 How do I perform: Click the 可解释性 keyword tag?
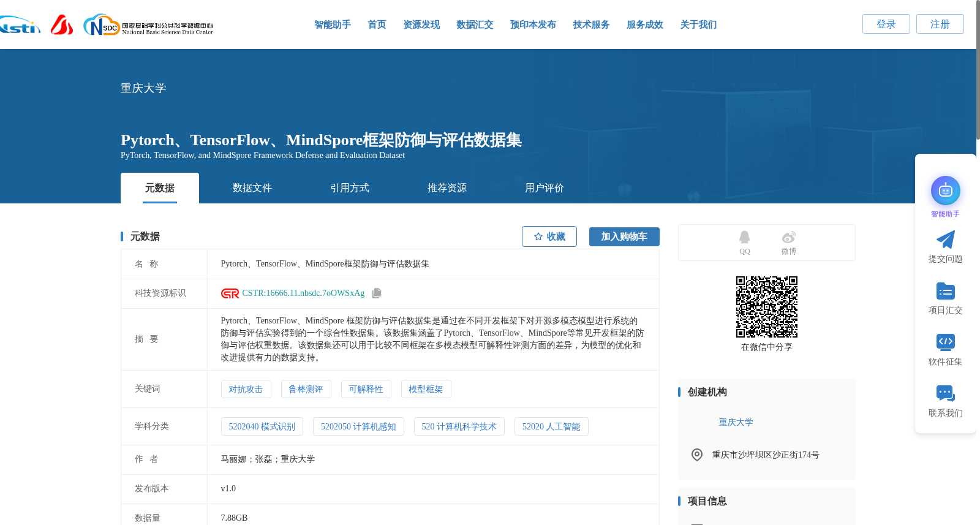366,389
